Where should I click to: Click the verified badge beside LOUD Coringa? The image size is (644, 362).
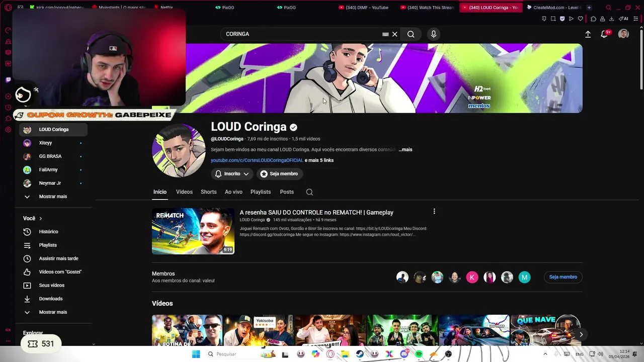(x=293, y=127)
